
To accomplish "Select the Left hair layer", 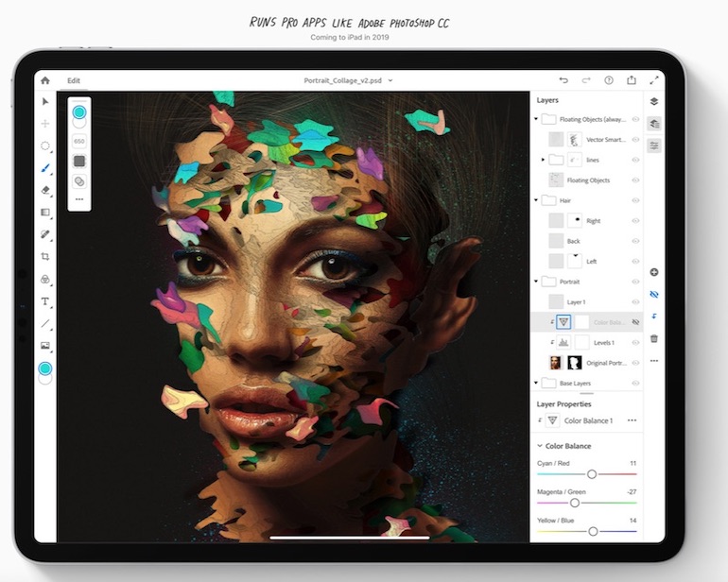I will point(586,262).
